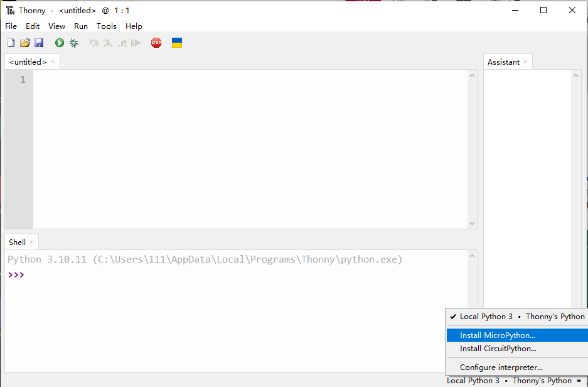Click the Thonny logo in the title bar
This screenshot has width=588, height=387.
coord(11,11)
